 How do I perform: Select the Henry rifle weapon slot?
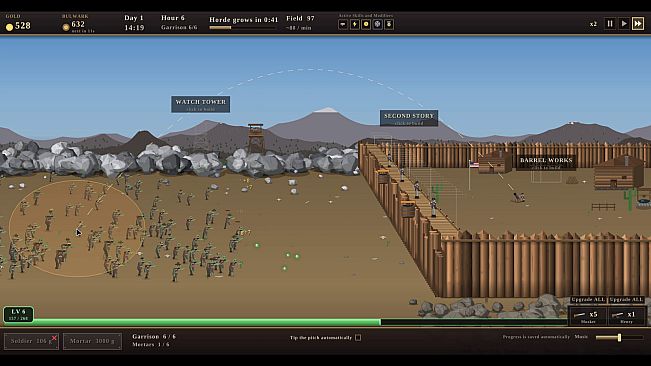(627, 316)
